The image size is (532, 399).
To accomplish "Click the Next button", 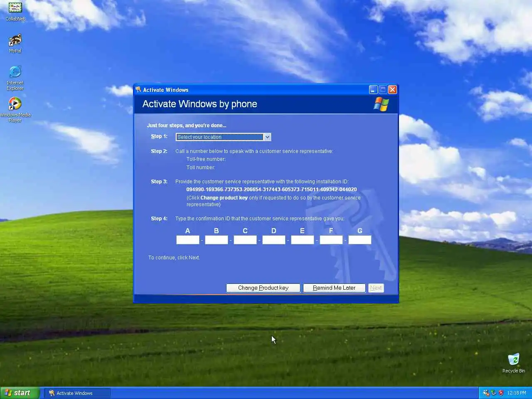I will (376, 288).
